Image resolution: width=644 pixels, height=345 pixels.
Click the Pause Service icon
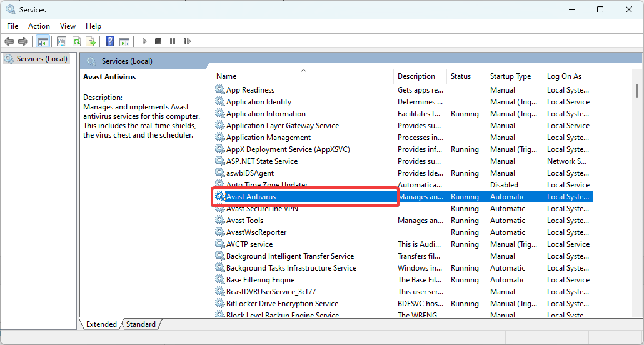coord(173,41)
